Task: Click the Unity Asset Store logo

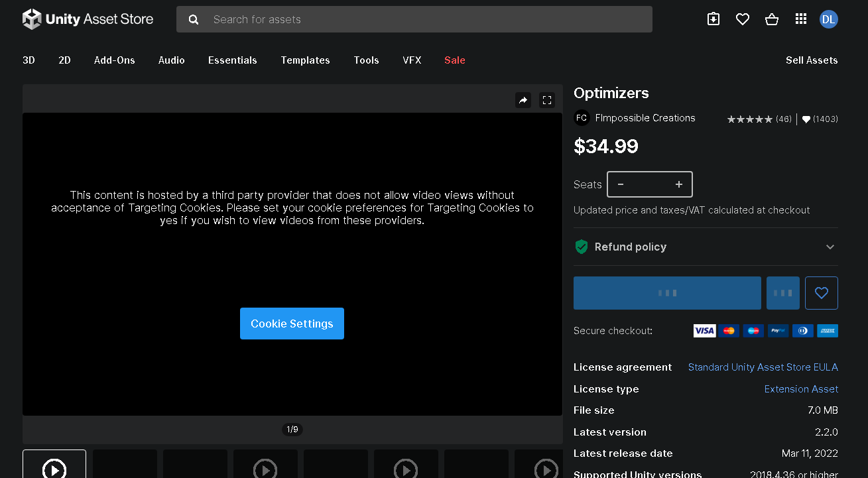Action: tap(88, 19)
